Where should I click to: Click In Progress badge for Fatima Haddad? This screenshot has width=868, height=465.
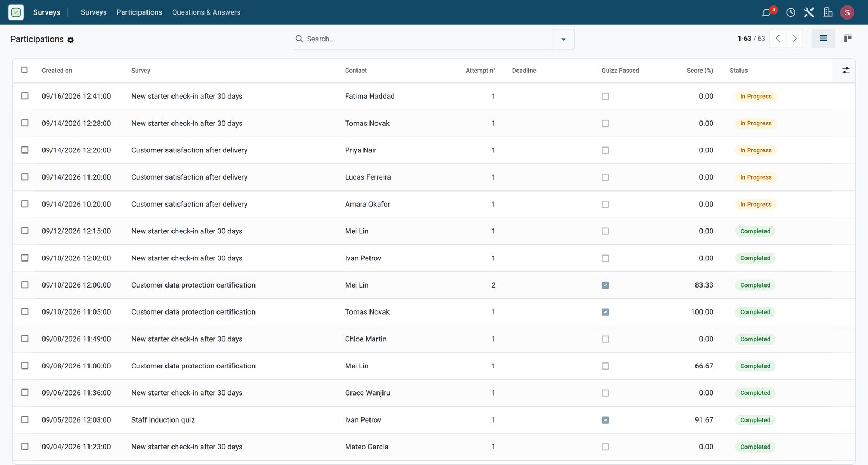click(x=756, y=97)
